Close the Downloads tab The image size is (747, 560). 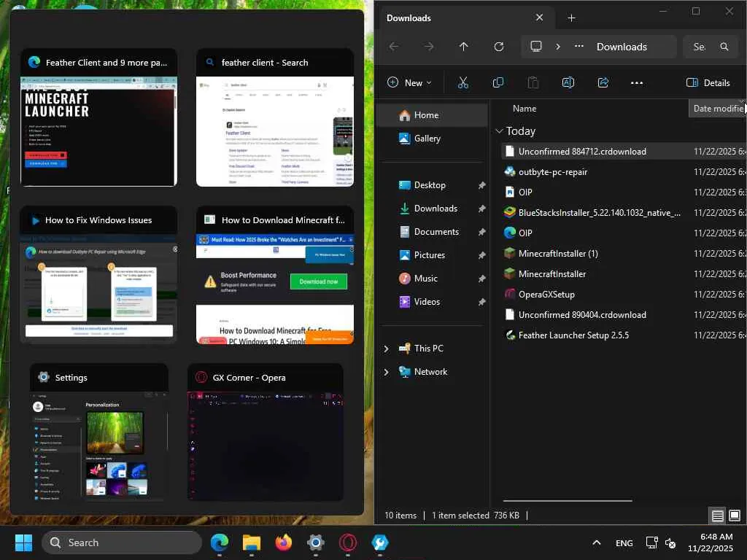(539, 17)
